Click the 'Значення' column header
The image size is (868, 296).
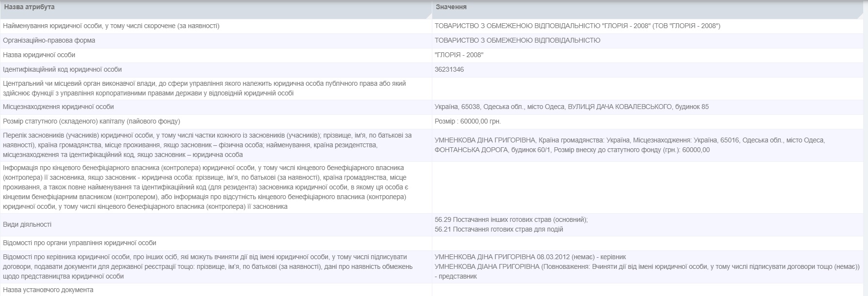point(451,7)
